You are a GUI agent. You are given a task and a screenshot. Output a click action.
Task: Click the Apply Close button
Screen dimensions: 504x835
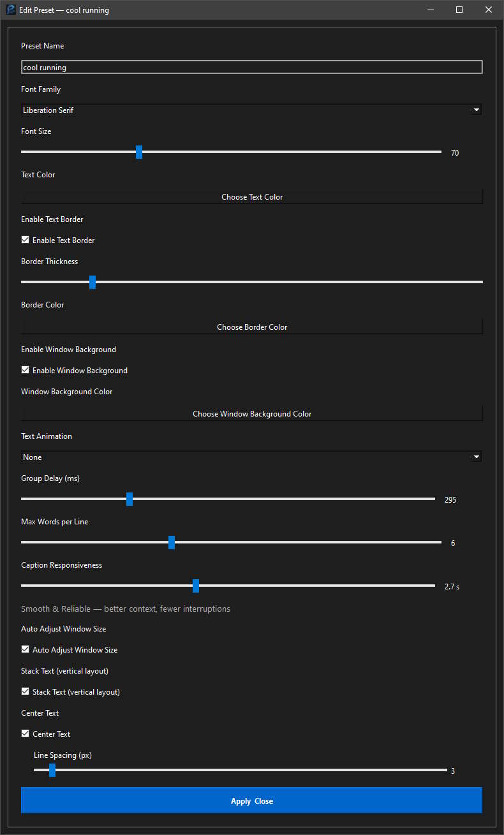point(251,800)
